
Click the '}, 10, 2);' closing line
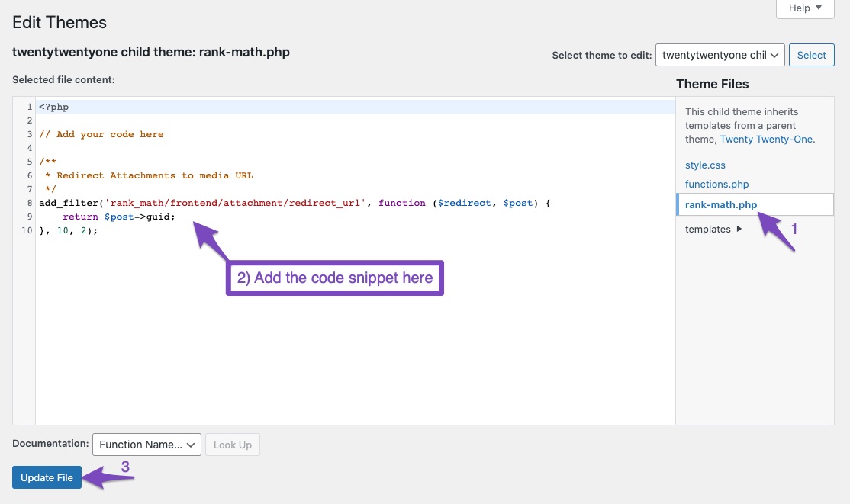[69, 230]
